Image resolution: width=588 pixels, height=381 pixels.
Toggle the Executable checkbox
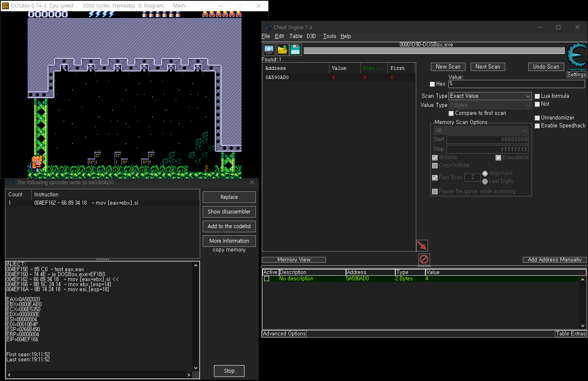498,157
